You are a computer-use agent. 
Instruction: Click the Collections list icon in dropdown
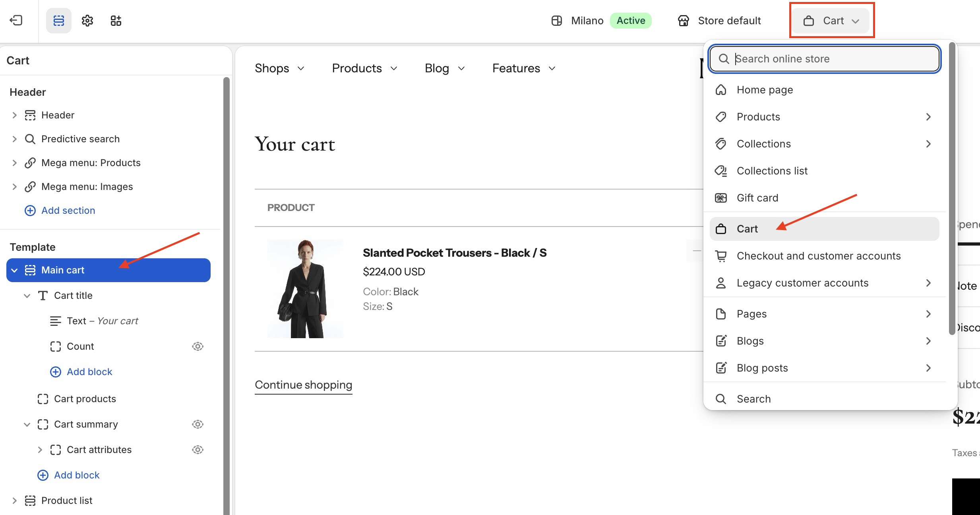coord(721,171)
